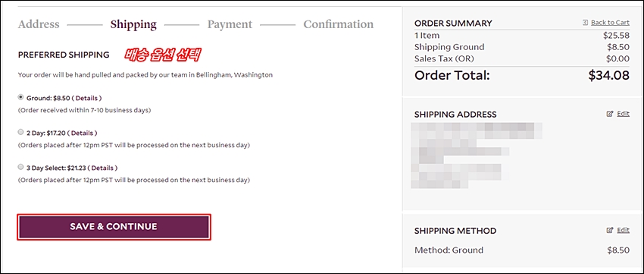
Task: Go to the Address checkout step
Action: click(39, 24)
